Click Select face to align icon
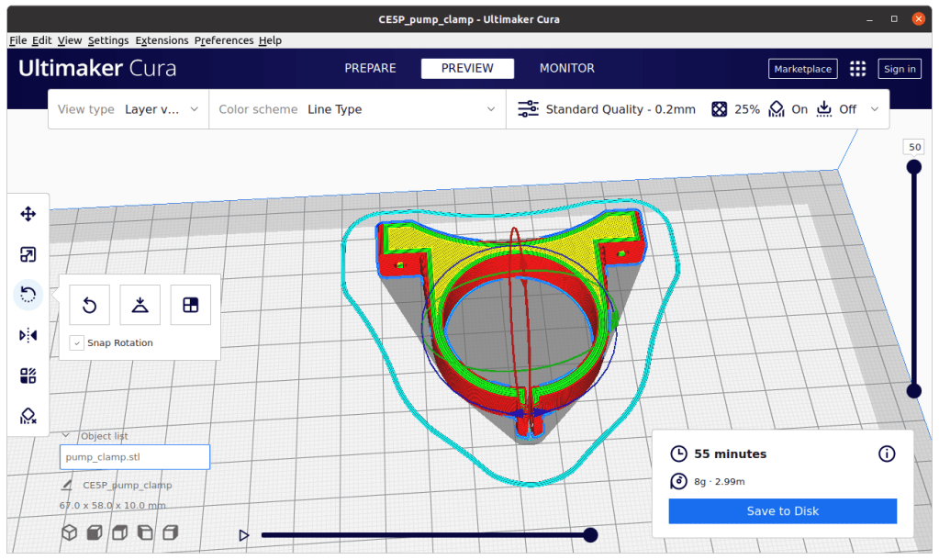The width and height of the screenshot is (939, 560). point(190,305)
